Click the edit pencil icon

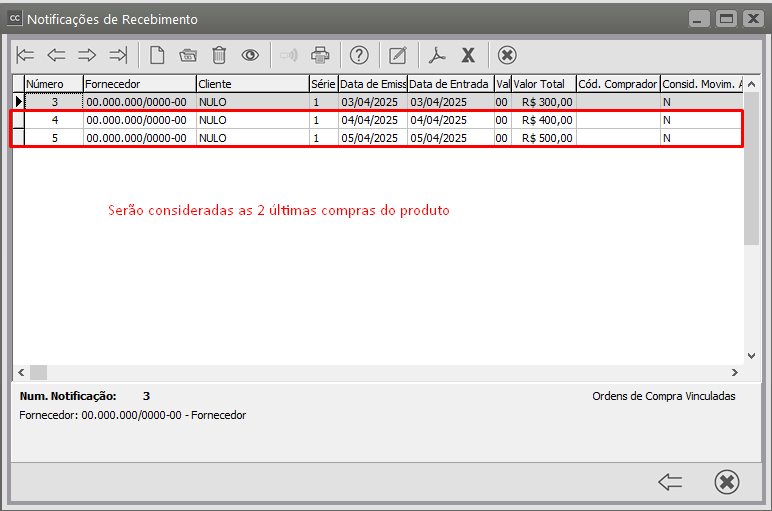(398, 55)
